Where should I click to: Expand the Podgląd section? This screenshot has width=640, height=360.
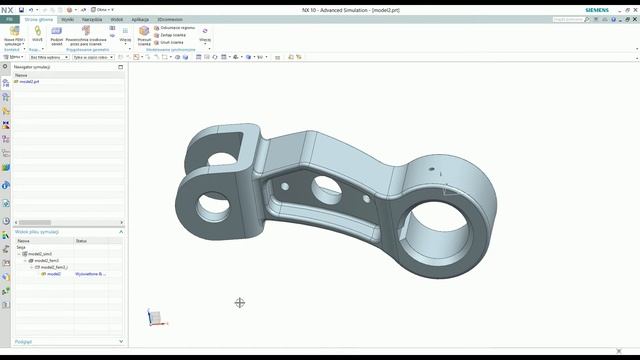(x=121, y=342)
